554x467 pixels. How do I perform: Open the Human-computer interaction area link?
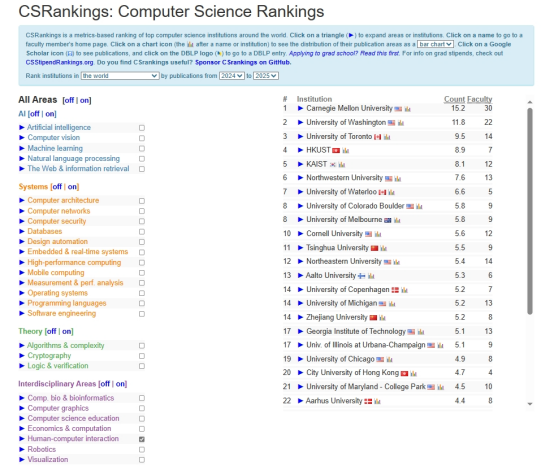click(x=73, y=439)
